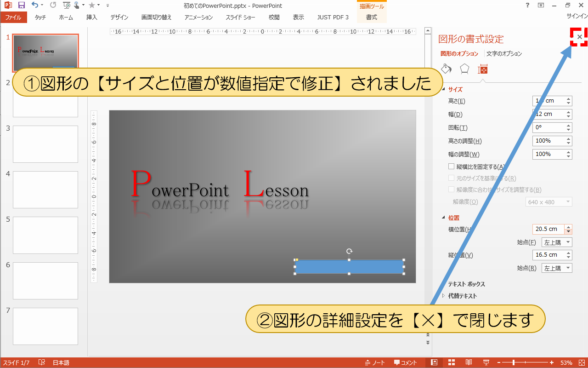This screenshot has width=588, height=368.
Task: Open the 書式 drawing tools tab
Action: click(x=372, y=17)
